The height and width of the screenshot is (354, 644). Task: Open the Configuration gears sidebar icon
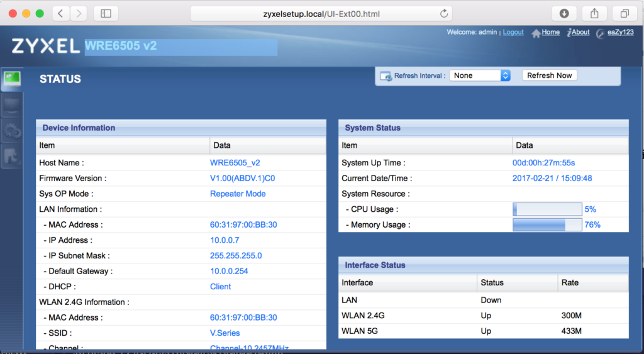pos(12,131)
